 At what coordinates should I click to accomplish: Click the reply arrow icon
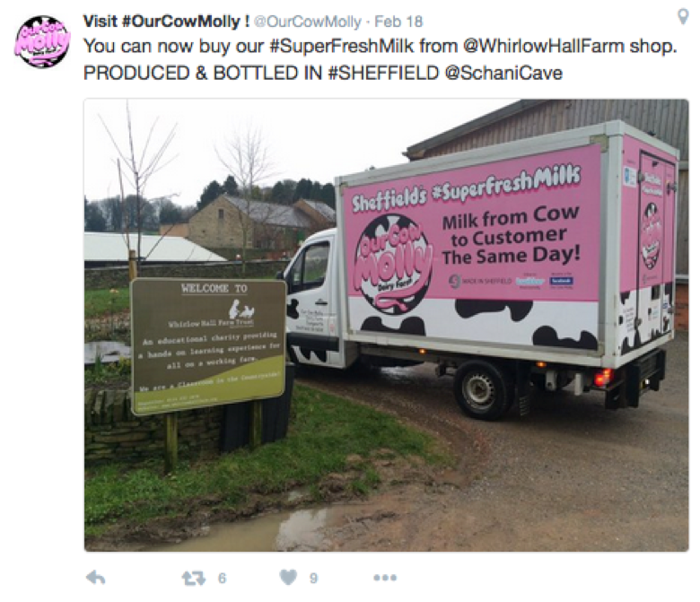95,578
